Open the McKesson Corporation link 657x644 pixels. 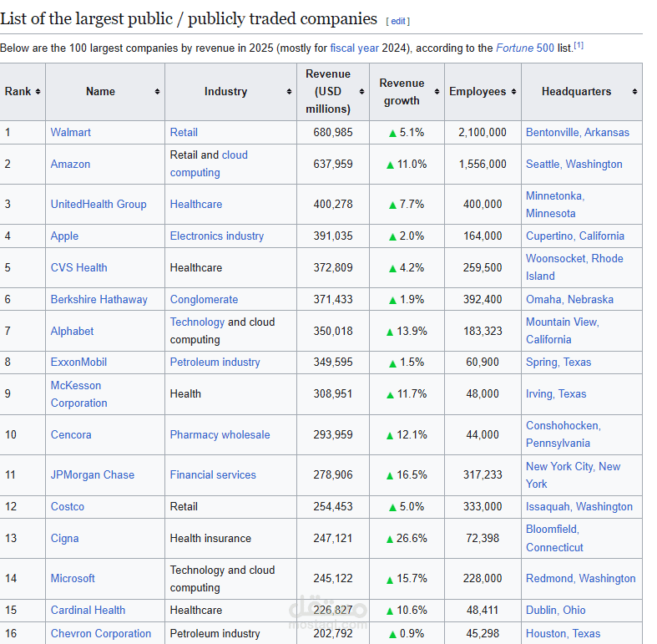tap(78, 394)
